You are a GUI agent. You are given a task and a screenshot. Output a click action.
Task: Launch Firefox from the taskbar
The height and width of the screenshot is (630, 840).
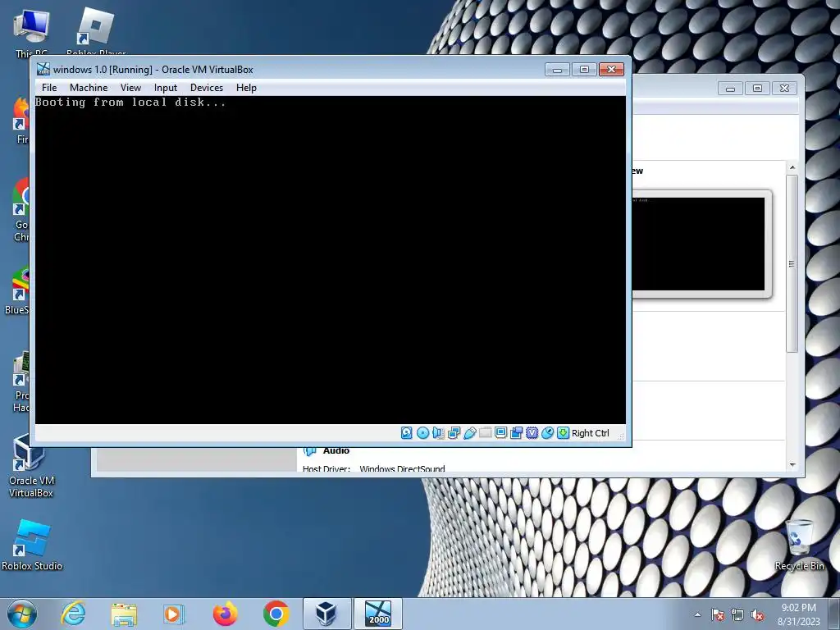(x=225, y=614)
